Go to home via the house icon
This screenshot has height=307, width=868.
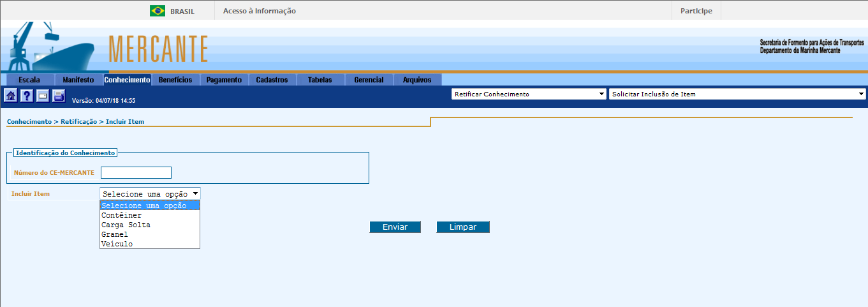[11, 96]
